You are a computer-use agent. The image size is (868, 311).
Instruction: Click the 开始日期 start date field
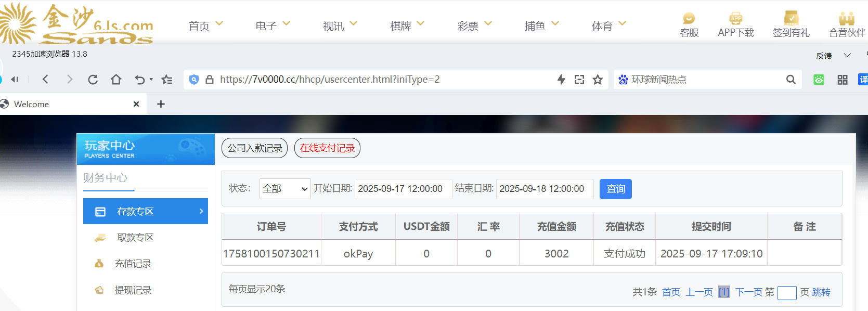tap(403, 189)
